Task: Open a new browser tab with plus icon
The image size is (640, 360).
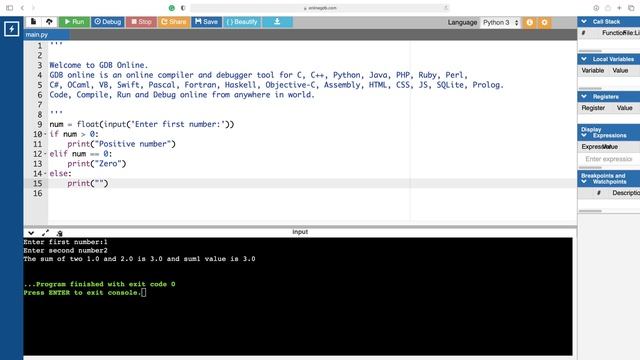Action: point(619,8)
